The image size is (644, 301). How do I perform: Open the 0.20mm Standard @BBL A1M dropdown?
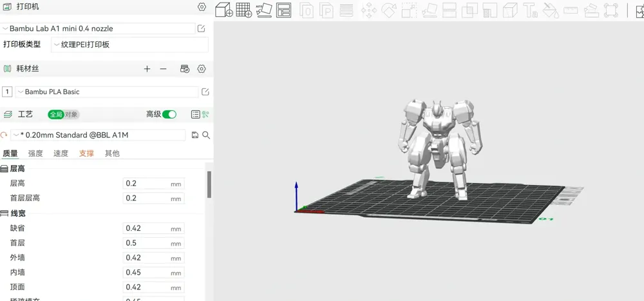(x=98, y=135)
